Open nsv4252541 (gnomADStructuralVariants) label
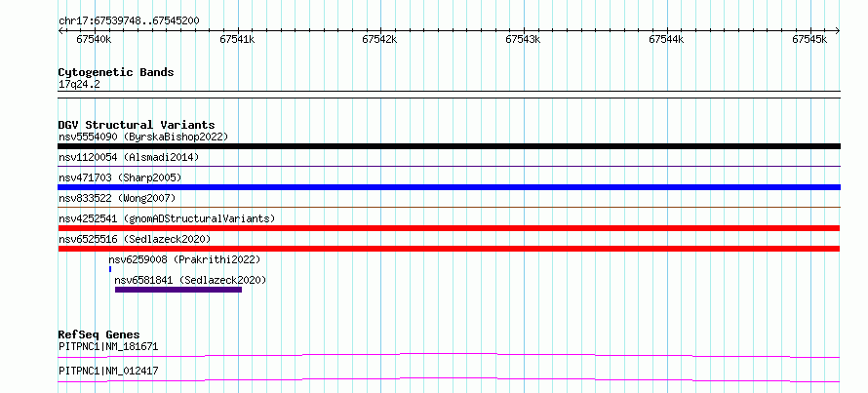This screenshot has height=393, width=868. [x=167, y=218]
